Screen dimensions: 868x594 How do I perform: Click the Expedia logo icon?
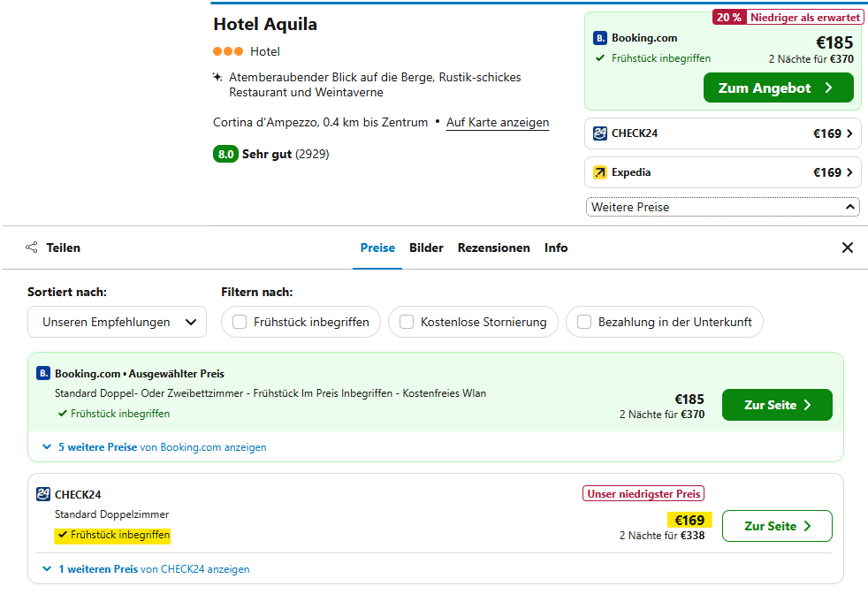coord(600,172)
